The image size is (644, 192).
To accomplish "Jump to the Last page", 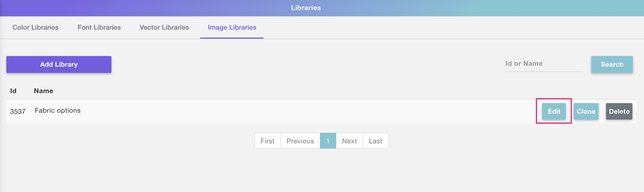I will (375, 141).
